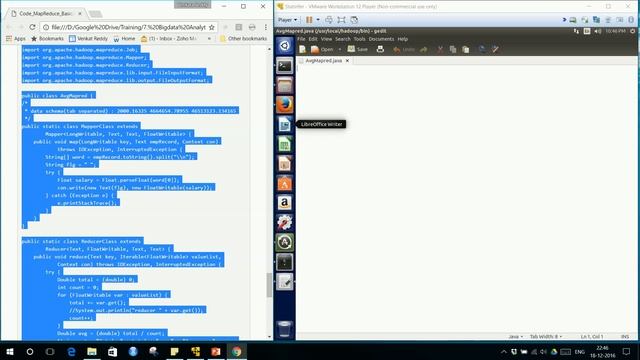The image size is (640, 360).
Task: Toggle VMware Unity mode icon
Action: 354,20
